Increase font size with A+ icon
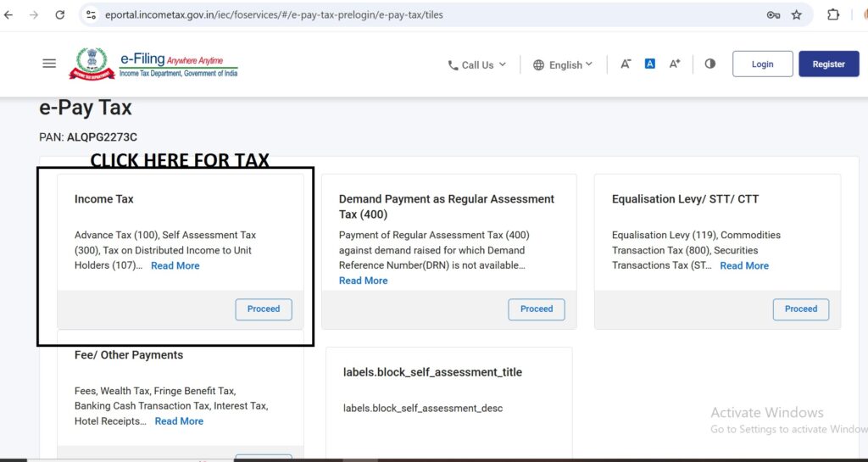The image size is (868, 462). 675,64
